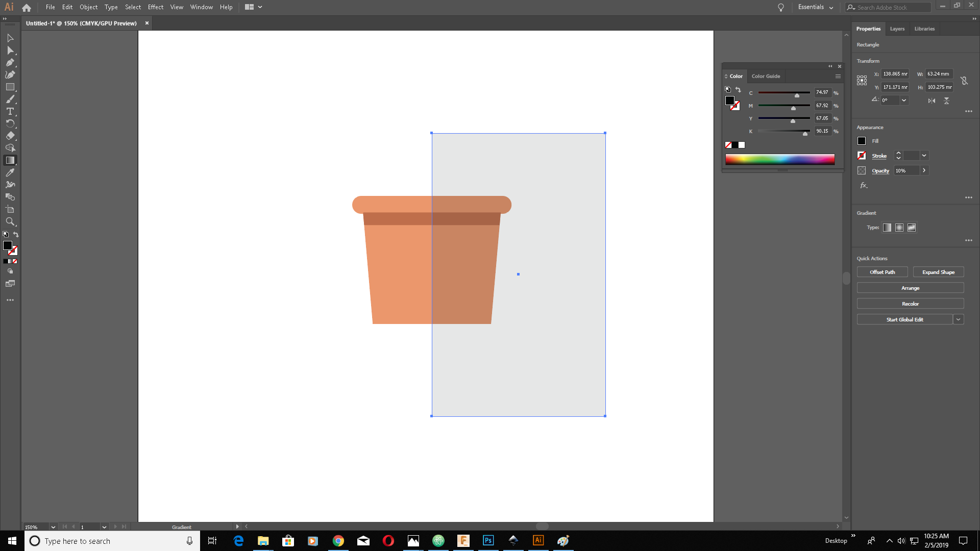
Task: Choose Linear Gradient type
Action: click(x=887, y=228)
